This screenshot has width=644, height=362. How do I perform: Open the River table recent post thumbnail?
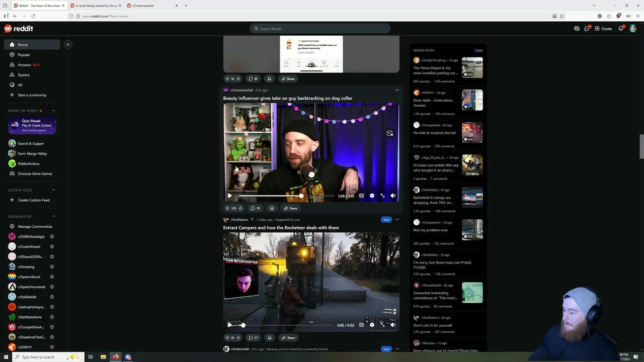pos(472,100)
